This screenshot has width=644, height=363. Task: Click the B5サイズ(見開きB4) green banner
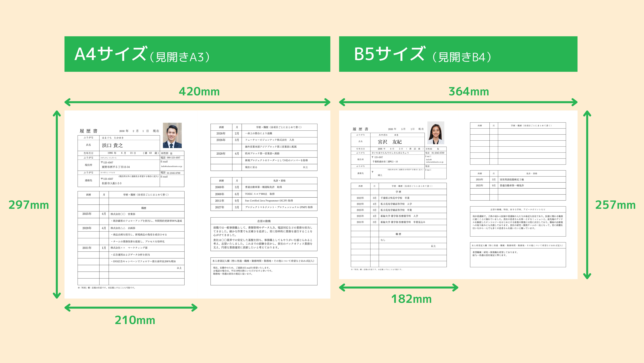pos(458,54)
